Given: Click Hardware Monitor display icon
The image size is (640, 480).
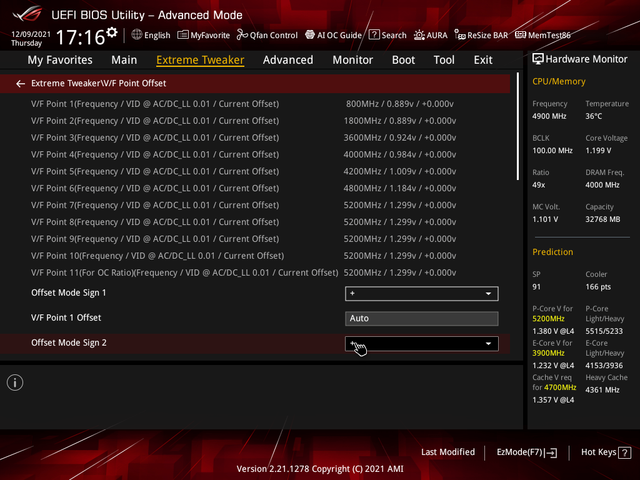Looking at the screenshot, I should 538,59.
